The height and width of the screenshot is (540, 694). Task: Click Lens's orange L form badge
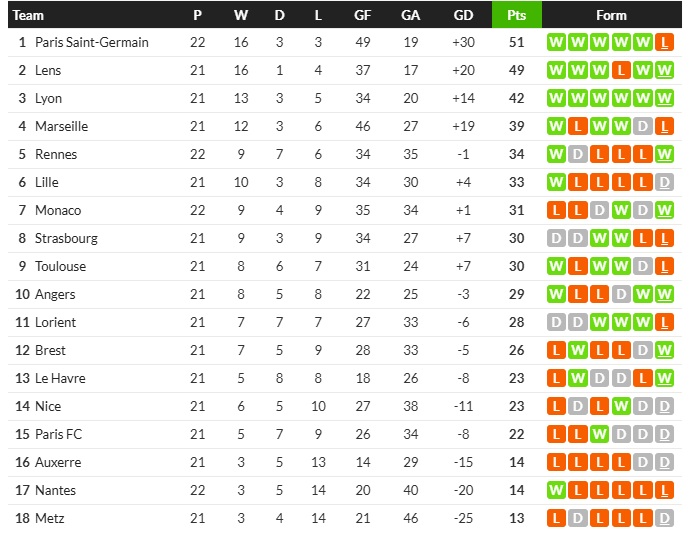pyautogui.click(x=622, y=70)
